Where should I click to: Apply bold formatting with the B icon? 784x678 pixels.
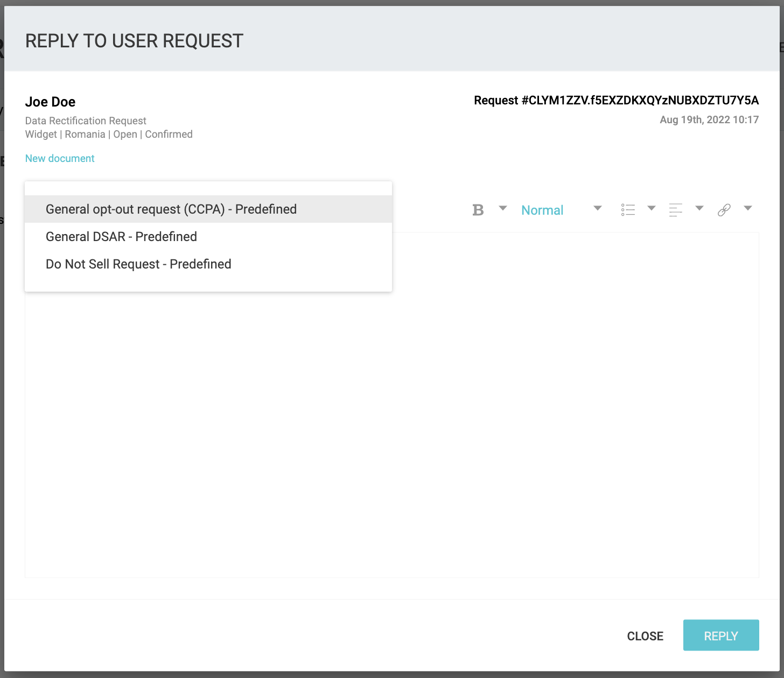pos(478,210)
